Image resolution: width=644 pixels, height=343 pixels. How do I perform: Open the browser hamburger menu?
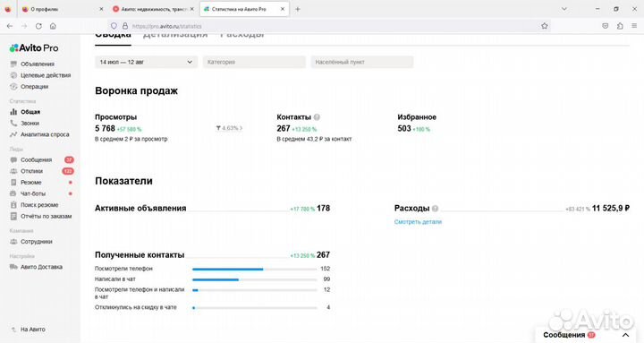634,26
